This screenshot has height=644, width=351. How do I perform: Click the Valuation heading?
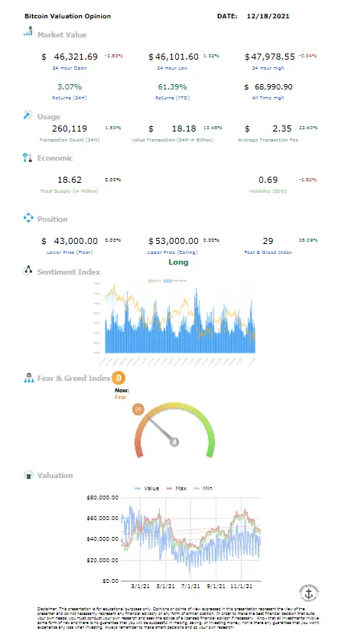(x=55, y=475)
